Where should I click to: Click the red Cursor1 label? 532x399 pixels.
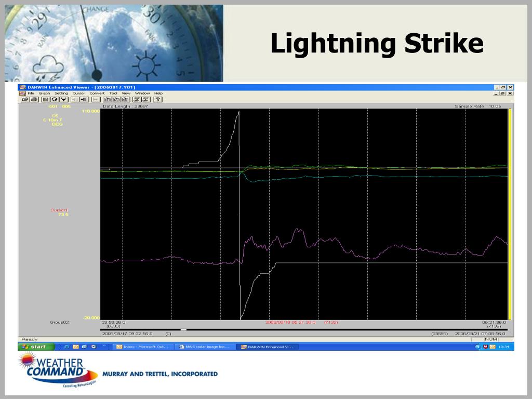[x=59, y=210]
